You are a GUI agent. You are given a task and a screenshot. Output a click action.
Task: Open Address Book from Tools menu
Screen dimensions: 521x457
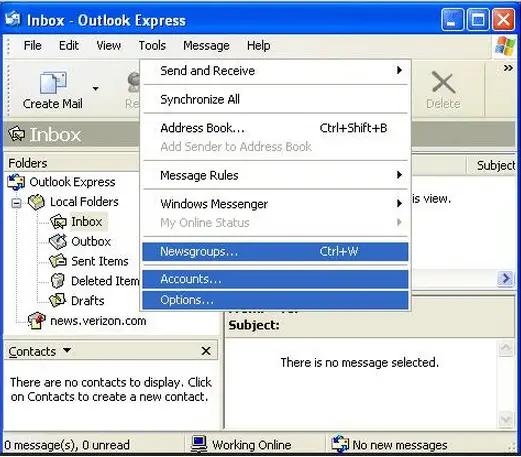pyautogui.click(x=275, y=128)
